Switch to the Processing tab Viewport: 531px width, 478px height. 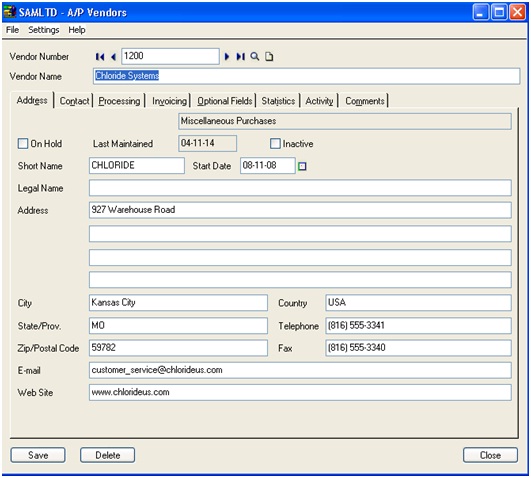pyautogui.click(x=119, y=101)
